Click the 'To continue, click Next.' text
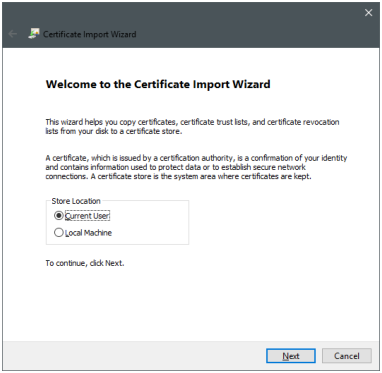The image size is (382, 373). pos(85,263)
